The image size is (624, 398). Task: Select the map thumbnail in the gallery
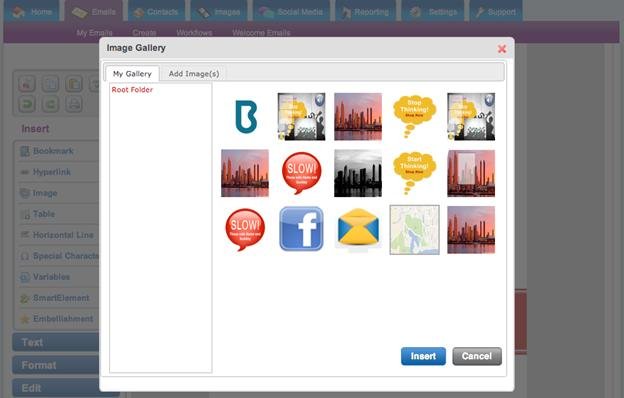pyautogui.click(x=414, y=230)
